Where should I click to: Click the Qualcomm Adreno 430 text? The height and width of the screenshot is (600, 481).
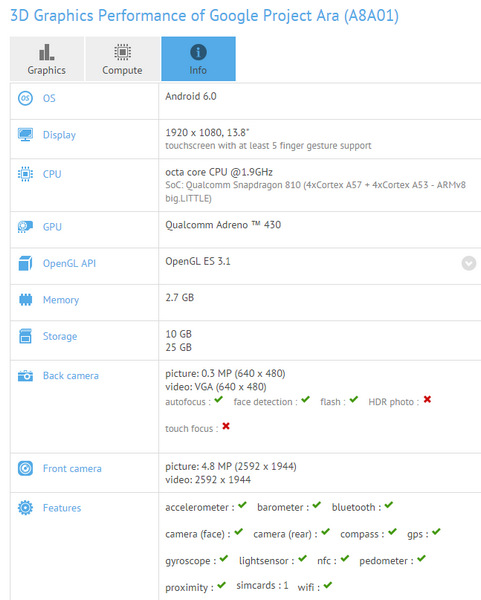pos(223,225)
